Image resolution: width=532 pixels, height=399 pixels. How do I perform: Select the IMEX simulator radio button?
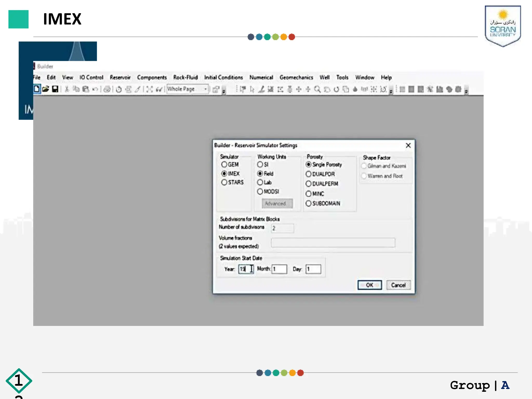224,174
